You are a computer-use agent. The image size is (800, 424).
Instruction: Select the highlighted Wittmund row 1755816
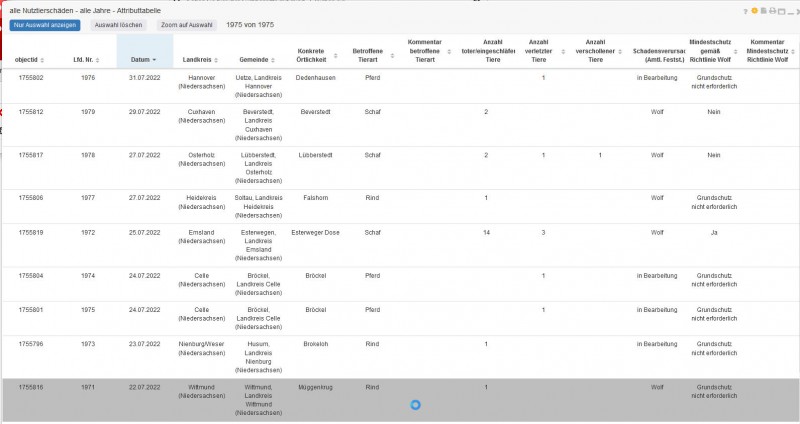coord(30,386)
